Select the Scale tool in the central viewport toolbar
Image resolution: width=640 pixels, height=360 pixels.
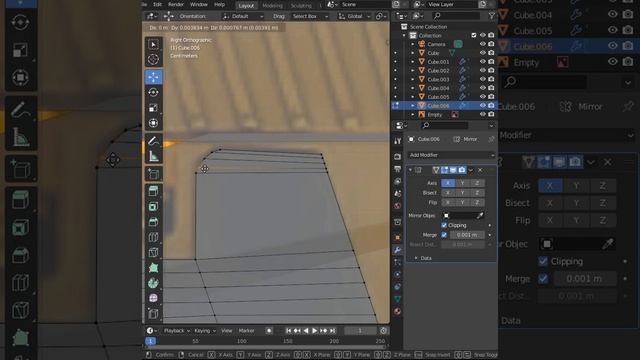tap(153, 108)
